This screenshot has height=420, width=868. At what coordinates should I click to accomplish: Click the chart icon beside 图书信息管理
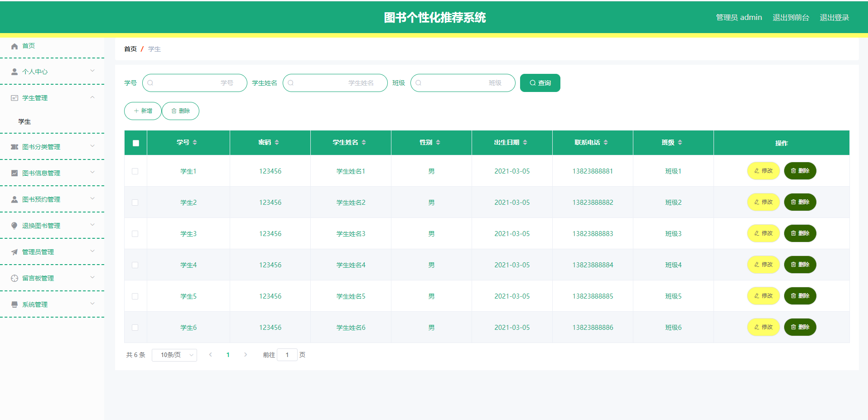coord(14,173)
